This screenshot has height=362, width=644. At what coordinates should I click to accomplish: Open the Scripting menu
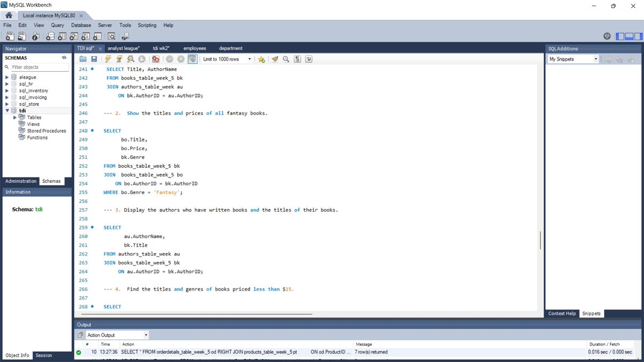(147, 25)
